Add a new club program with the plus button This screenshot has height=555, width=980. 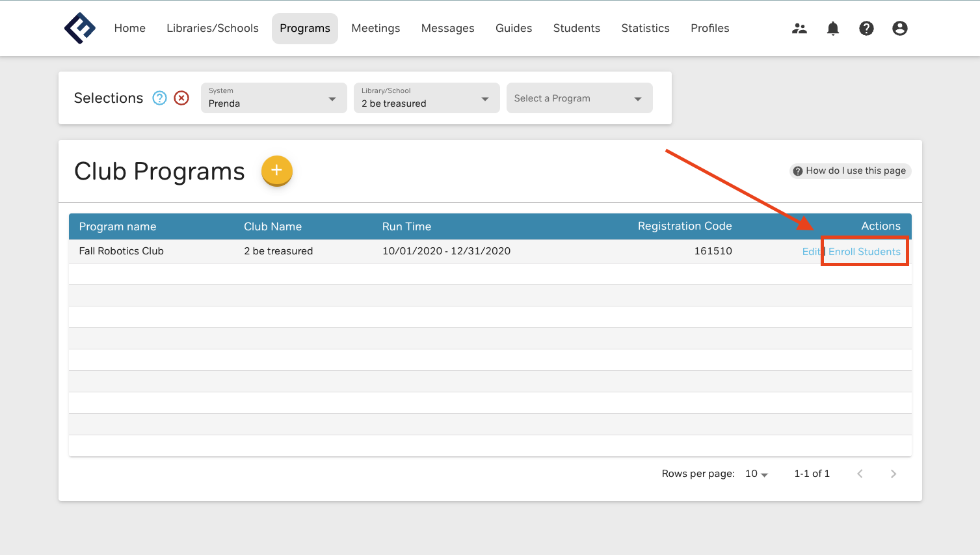pyautogui.click(x=276, y=170)
